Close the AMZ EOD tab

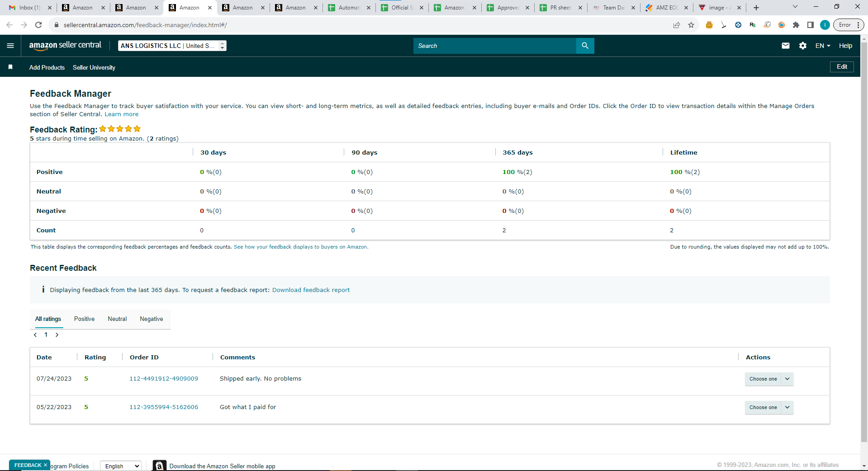click(686, 8)
